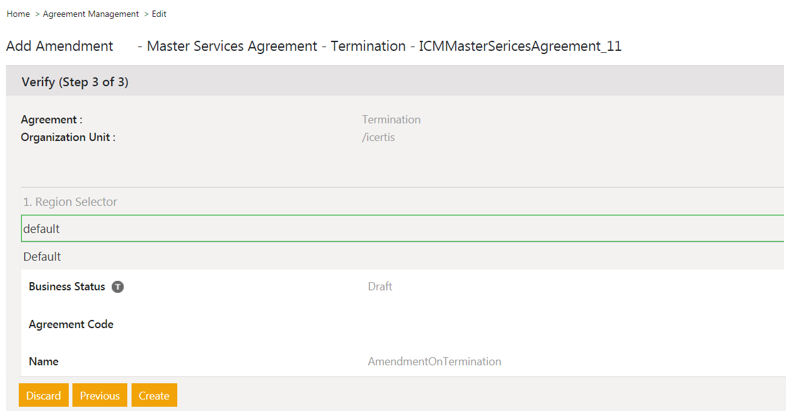786x415 pixels.
Task: Go back with the Previous button
Action: (x=100, y=396)
